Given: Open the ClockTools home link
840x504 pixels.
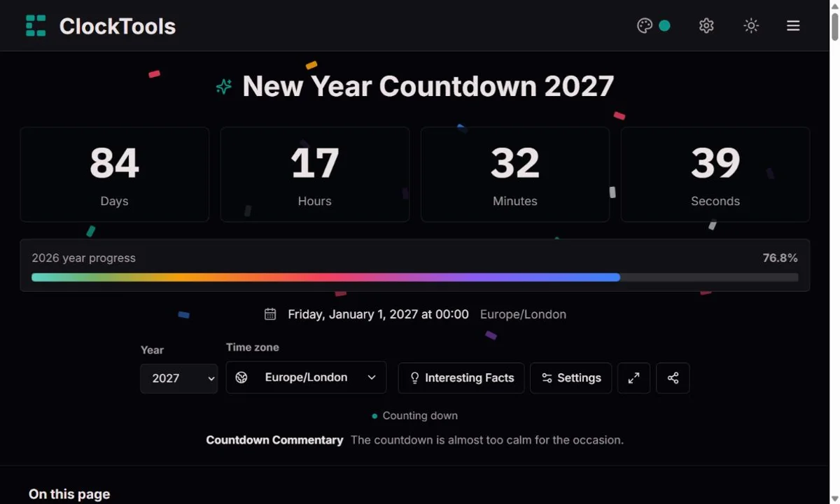Looking at the screenshot, I should 100,26.
